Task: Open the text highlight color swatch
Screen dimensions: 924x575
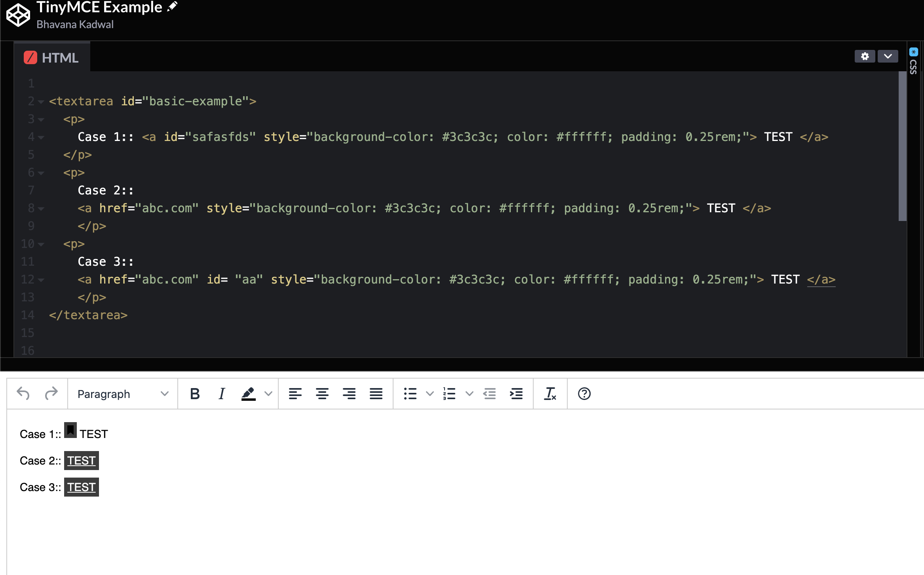Action: (248, 394)
